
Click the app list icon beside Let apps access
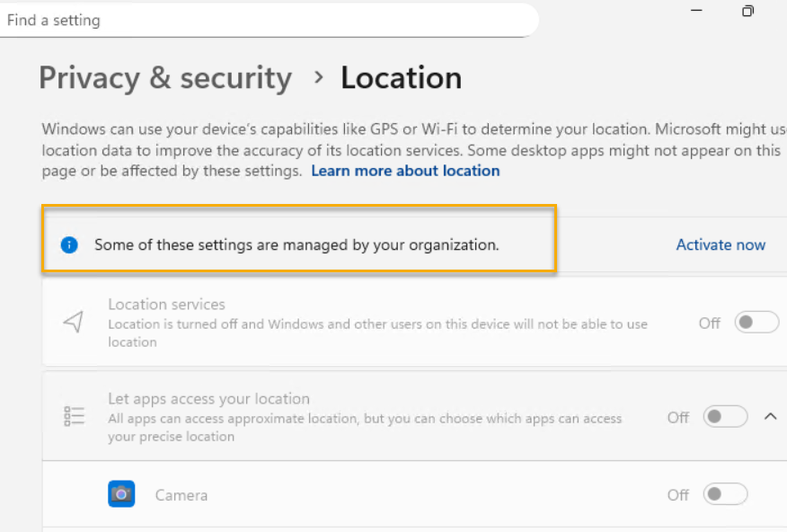pos(74,416)
